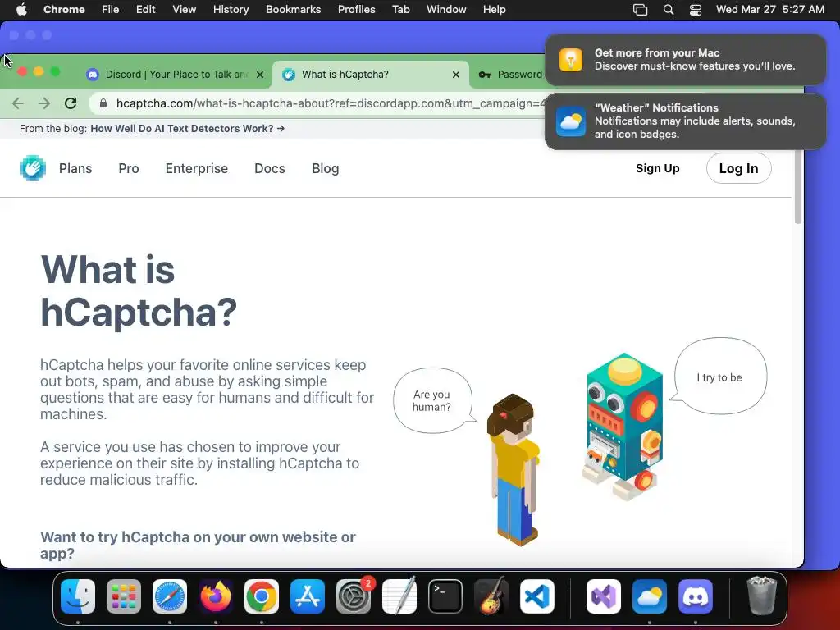The image size is (840, 630).
Task: Open the Help menu
Action: (494, 10)
